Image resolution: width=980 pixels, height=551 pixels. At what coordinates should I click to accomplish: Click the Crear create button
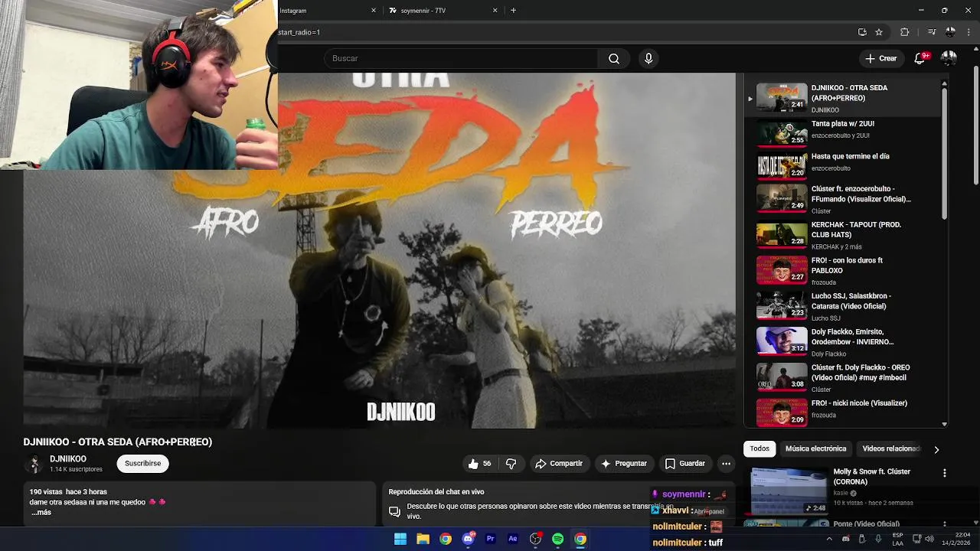pos(880,58)
